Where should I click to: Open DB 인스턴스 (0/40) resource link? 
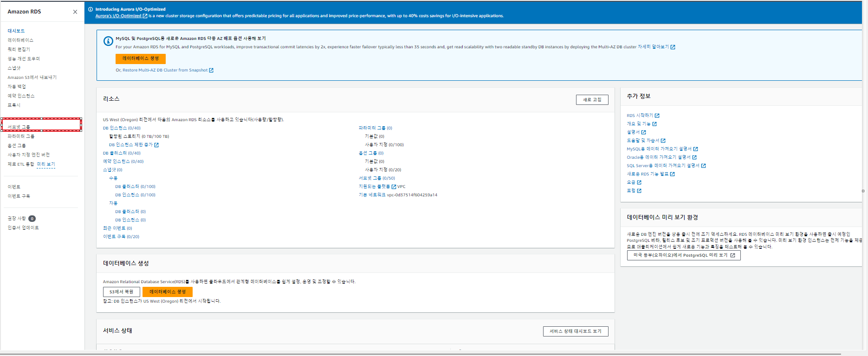tap(122, 128)
